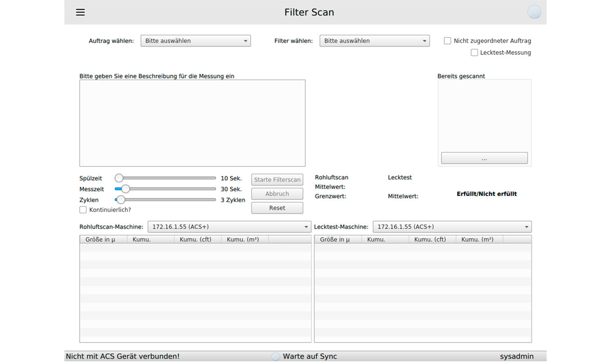Screen dimensions: 611x364
Task: Open the hamburger menu
Action: [80, 12]
